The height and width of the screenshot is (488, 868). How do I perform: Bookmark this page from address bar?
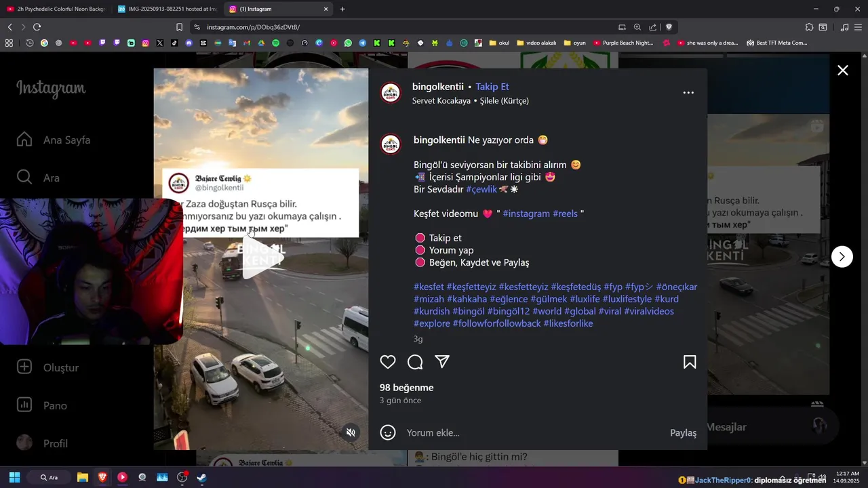[179, 27]
